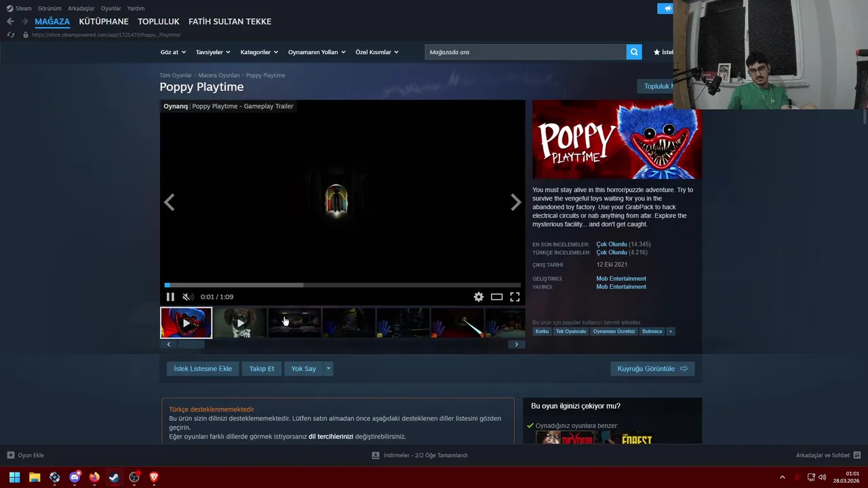Click the announcements megaphone icon
The image size is (868, 488).
coord(667,8)
